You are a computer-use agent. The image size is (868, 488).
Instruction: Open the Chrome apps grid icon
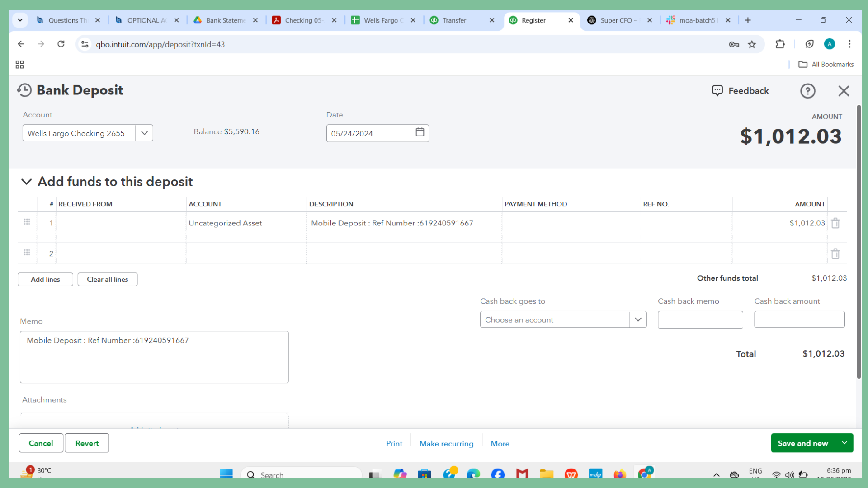[x=19, y=65]
